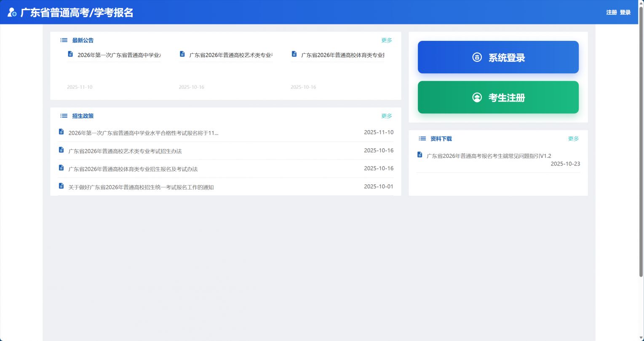The image size is (644, 341).
Task: Click the document icon of the first 招生政策 entry
Action: click(x=61, y=132)
